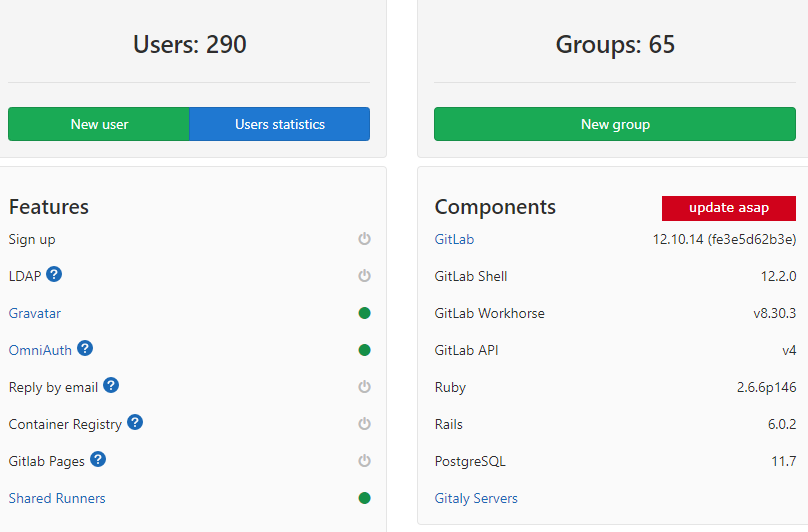Create a new user with the green button
Screen dimensions: 808x532
[x=99, y=124]
